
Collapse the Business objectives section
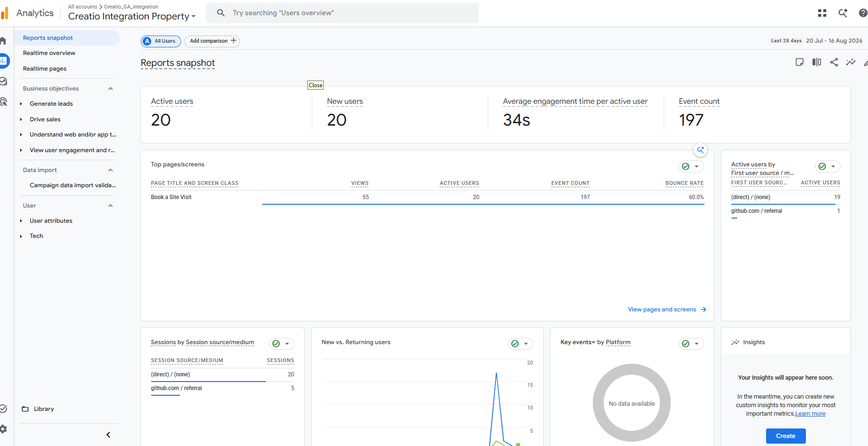click(110, 89)
